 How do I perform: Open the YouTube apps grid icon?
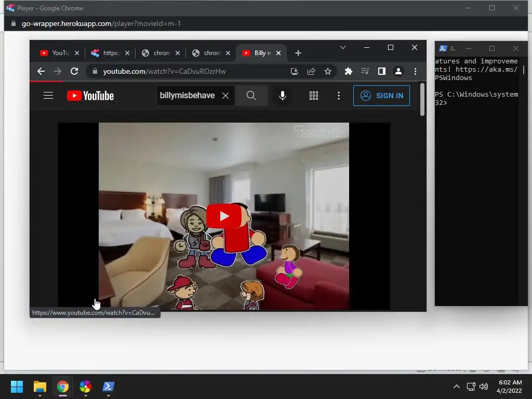[x=314, y=96]
